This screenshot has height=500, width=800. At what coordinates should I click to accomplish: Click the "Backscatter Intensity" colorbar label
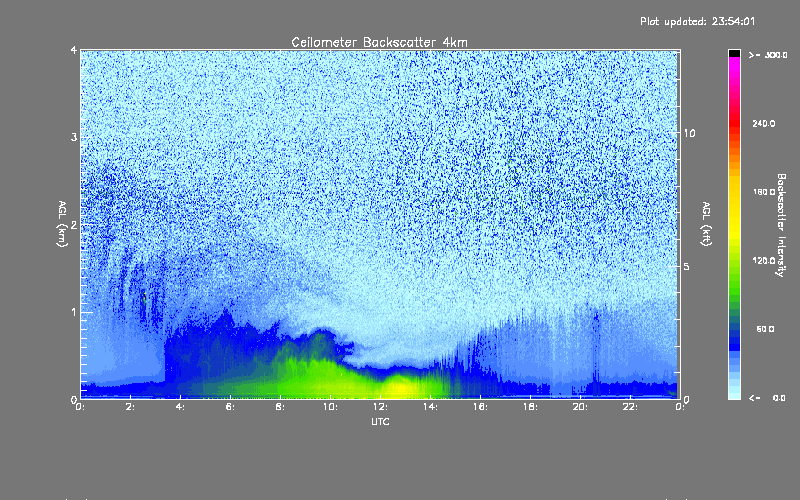point(781,225)
